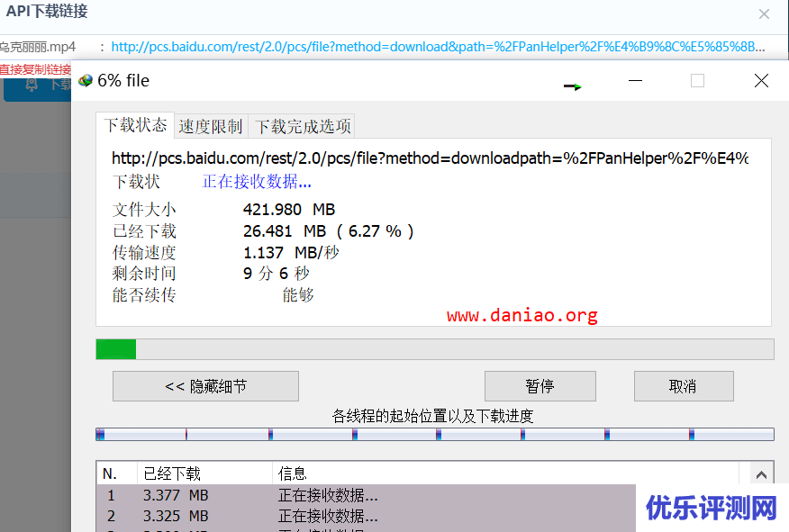Collapse details with << 隐藏细节
This screenshot has width=789, height=532.
[205, 386]
